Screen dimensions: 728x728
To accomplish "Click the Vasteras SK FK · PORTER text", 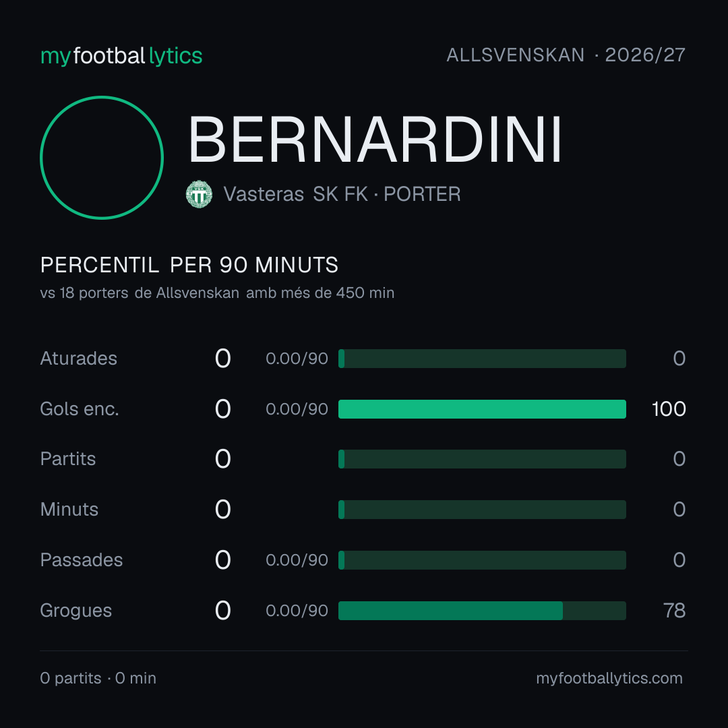I will coord(342,194).
